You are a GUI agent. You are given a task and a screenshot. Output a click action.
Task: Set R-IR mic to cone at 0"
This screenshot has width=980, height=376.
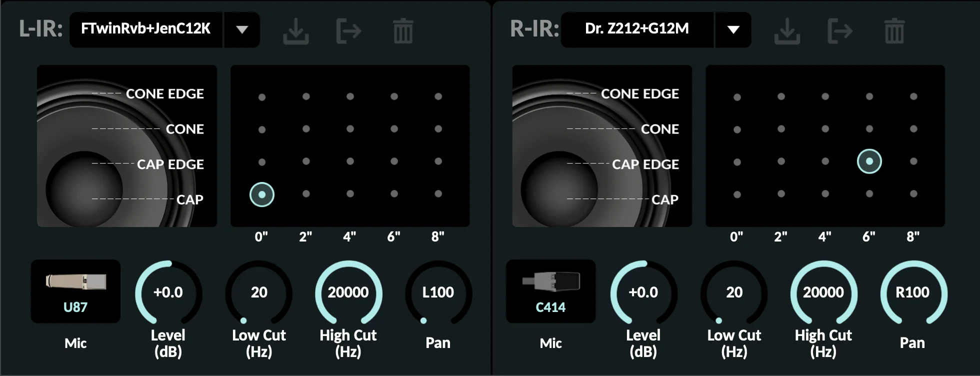[737, 129]
